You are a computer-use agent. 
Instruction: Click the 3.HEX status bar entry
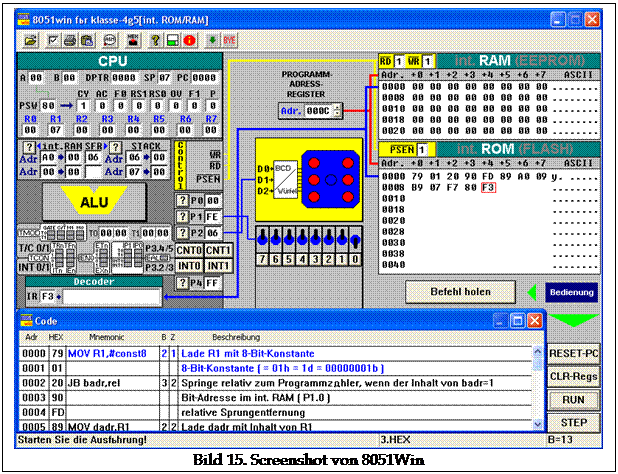pyautogui.click(x=395, y=440)
